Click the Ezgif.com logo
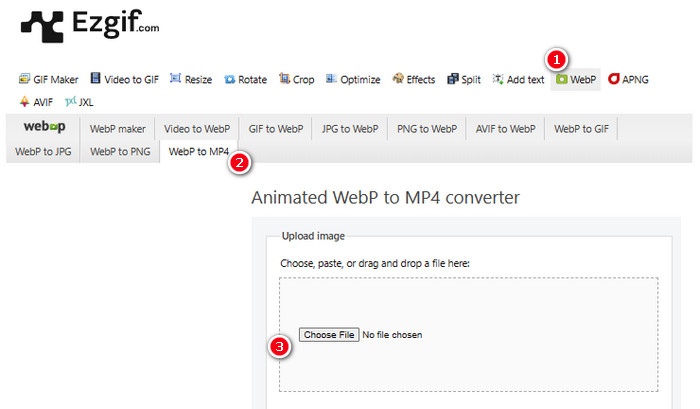Image resolution: width=700 pixels, height=409 pixels. point(90,26)
